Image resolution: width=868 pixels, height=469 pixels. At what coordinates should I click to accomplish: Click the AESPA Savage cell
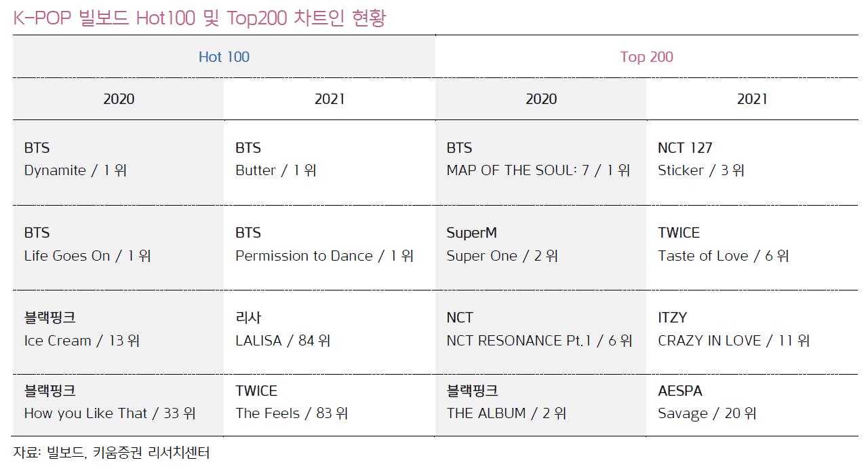click(x=752, y=405)
